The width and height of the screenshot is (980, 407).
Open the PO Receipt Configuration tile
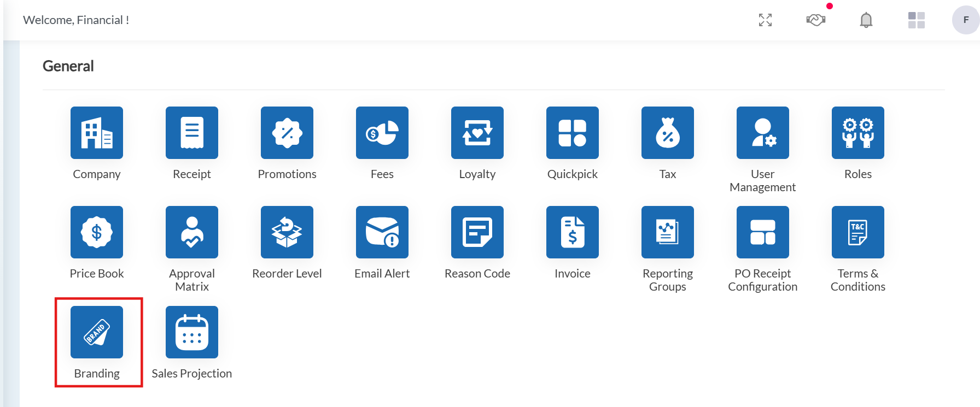763,232
